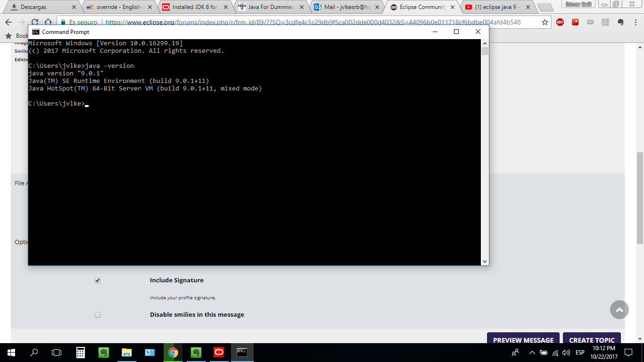This screenshot has width=644, height=362.
Task: Close the Descargas tab
Action: [x=74, y=7]
